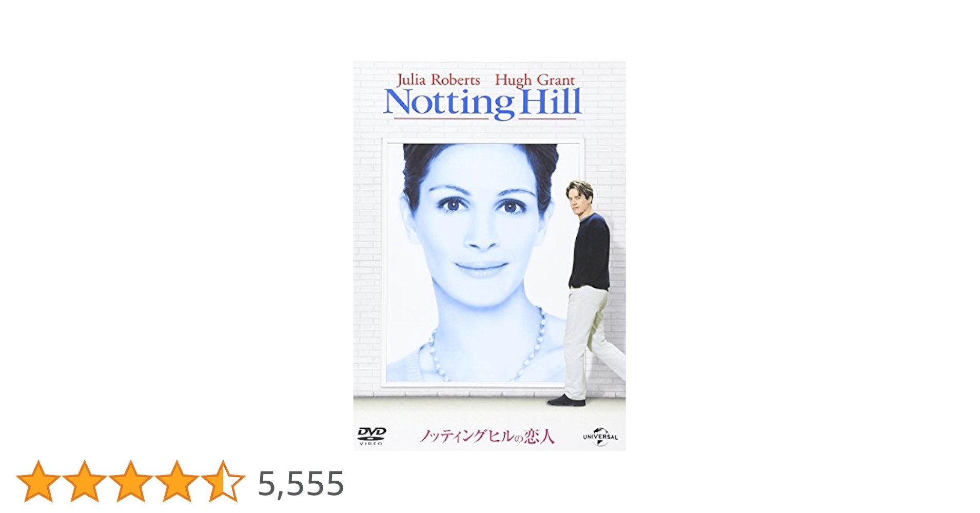Click the blue Notting Hill title
The height and width of the screenshot is (513, 980).
[x=482, y=104]
